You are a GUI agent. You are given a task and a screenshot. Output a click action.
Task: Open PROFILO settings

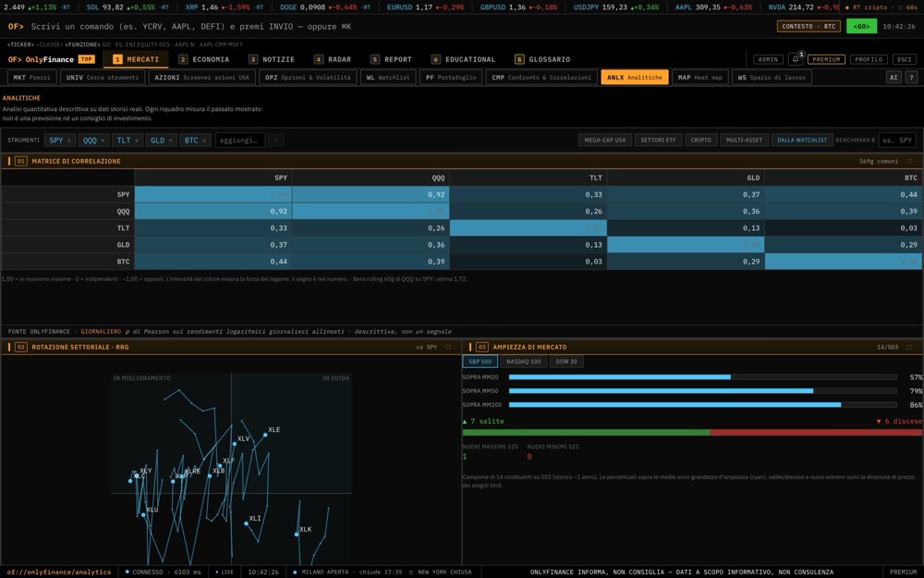click(x=869, y=59)
